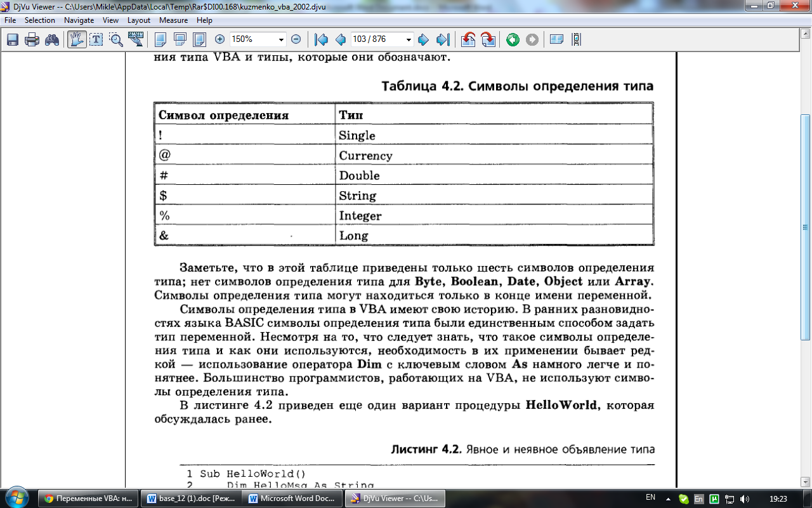Switch to facing pages layout
Screen dimensions: 812x508
pos(199,39)
